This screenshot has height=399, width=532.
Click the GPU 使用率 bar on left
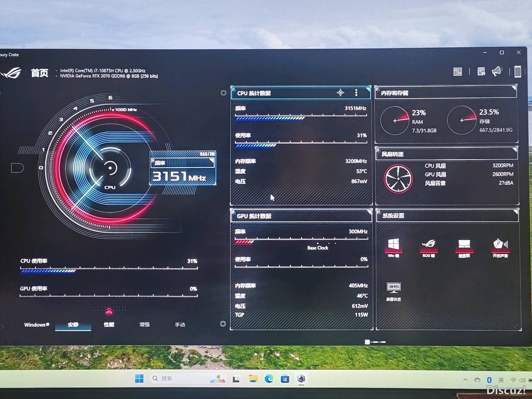(109, 296)
